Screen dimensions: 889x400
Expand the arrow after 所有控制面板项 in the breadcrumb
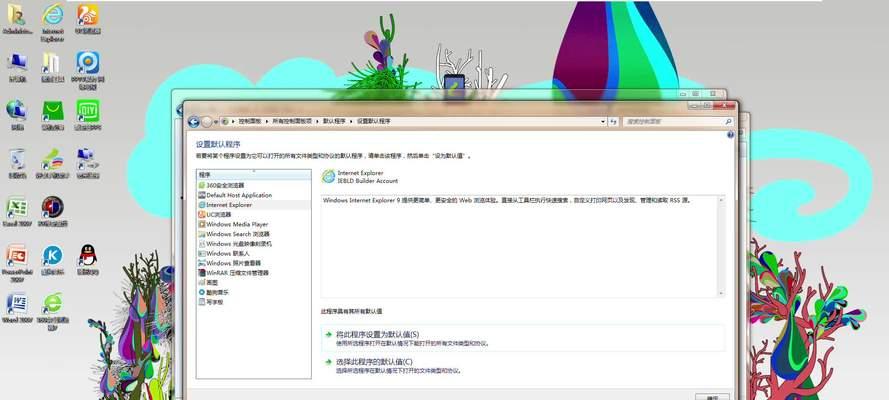tap(319, 121)
